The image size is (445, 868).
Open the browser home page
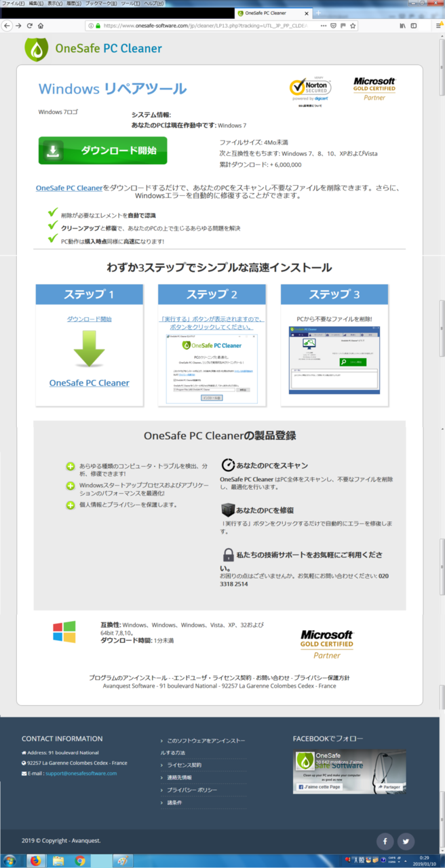pyautogui.click(x=41, y=26)
